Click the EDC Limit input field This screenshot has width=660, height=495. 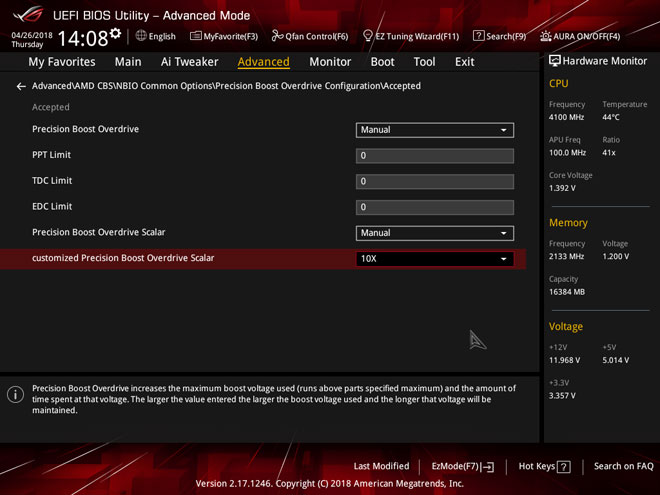point(434,207)
